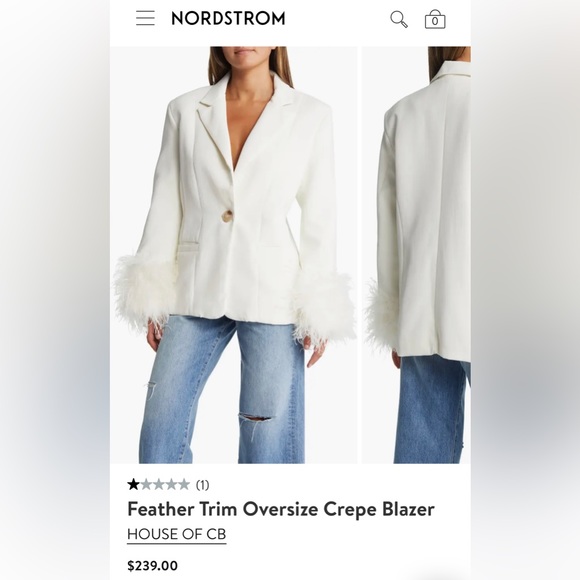Open the hamburger menu
Image resolution: width=580 pixels, height=580 pixels.
(145, 18)
